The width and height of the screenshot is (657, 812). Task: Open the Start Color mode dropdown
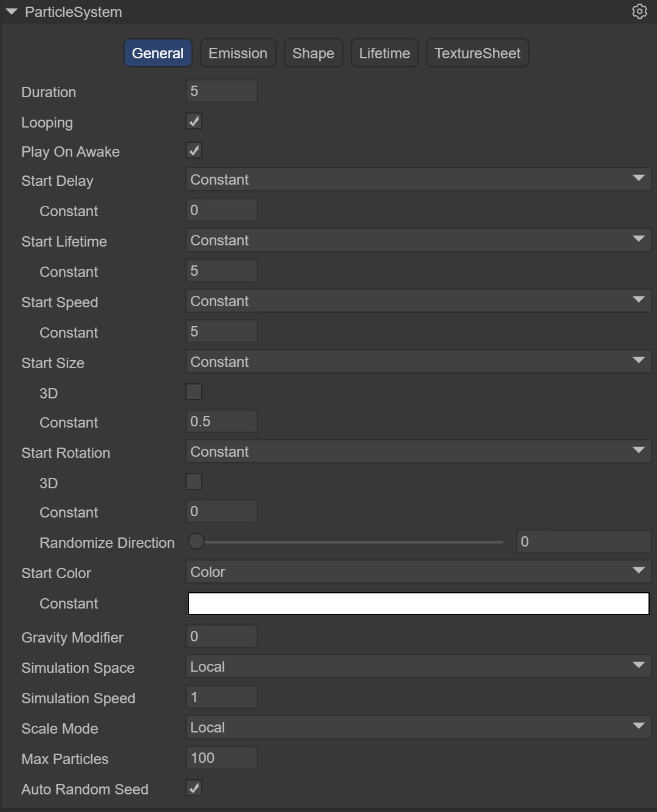pyautogui.click(x=418, y=572)
